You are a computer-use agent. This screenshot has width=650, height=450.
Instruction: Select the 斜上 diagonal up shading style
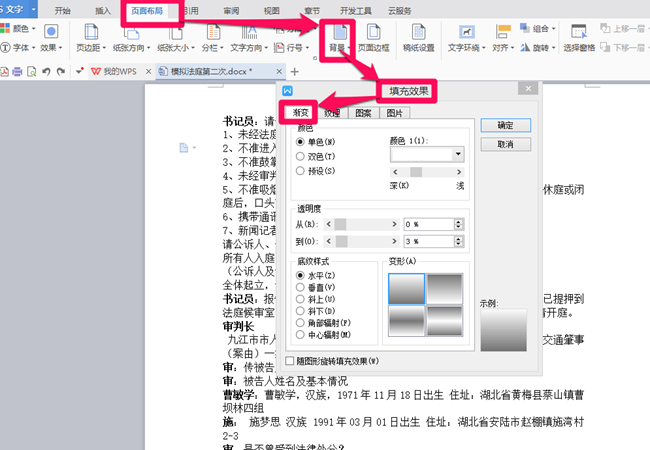coord(301,299)
